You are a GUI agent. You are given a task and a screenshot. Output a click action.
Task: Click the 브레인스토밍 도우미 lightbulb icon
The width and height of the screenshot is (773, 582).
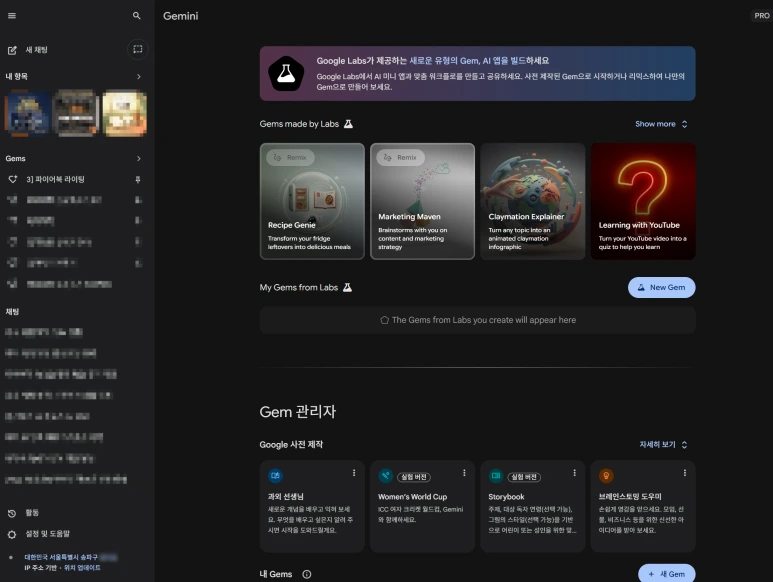pos(606,476)
